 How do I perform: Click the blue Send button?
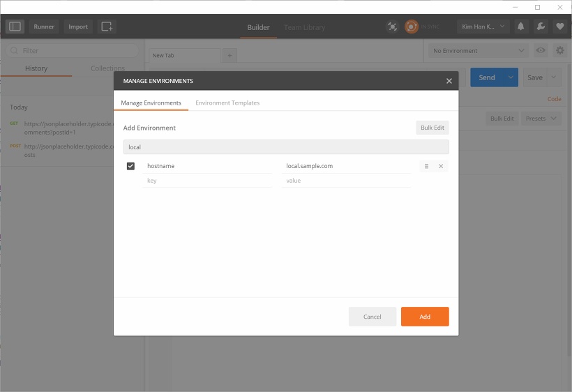pyautogui.click(x=487, y=77)
